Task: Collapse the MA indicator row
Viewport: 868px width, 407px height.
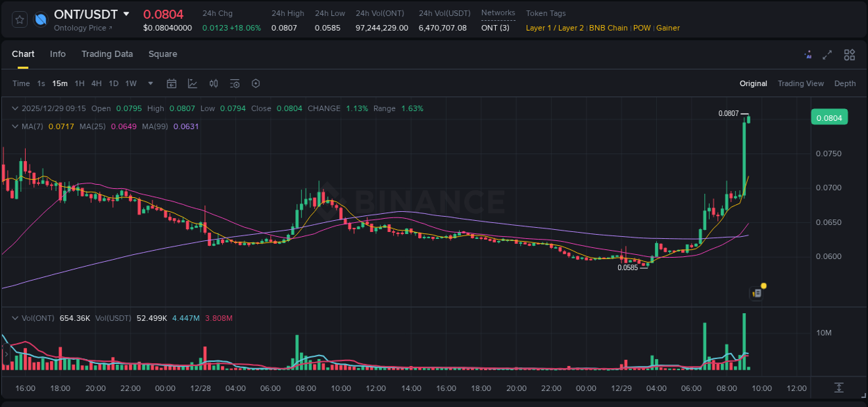Action: pos(15,126)
